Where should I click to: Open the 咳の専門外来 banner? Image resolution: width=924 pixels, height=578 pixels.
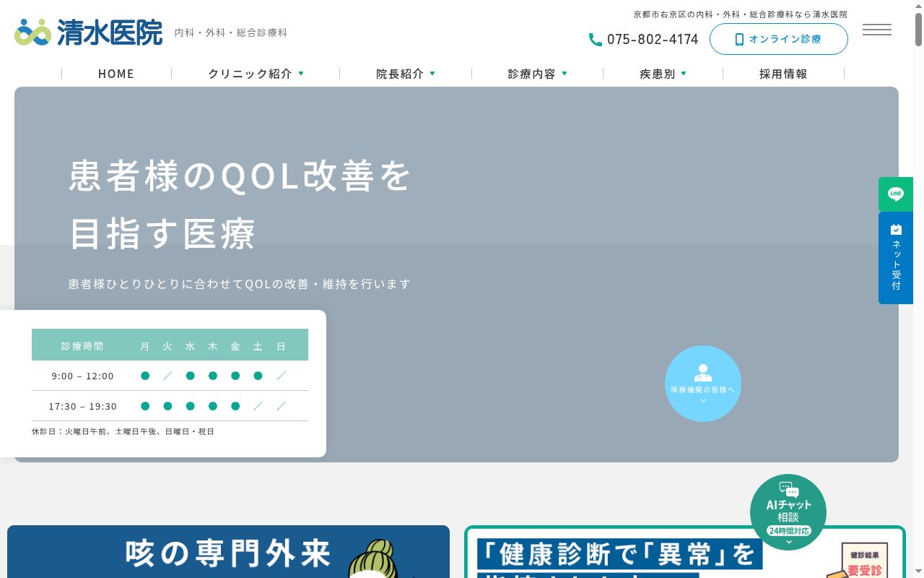click(228, 551)
